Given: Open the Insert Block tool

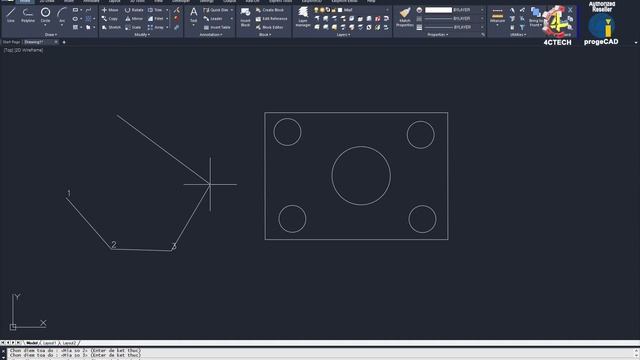Looking at the screenshot, I should pos(245,17).
